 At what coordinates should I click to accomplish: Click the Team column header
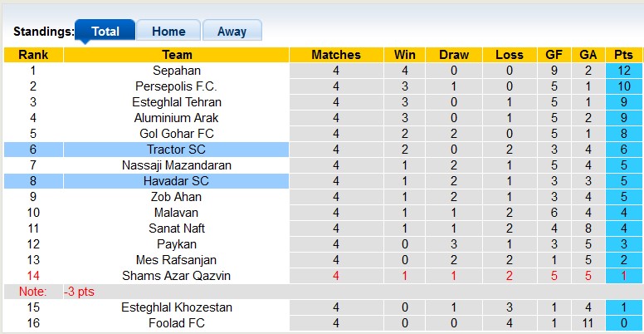pos(177,55)
